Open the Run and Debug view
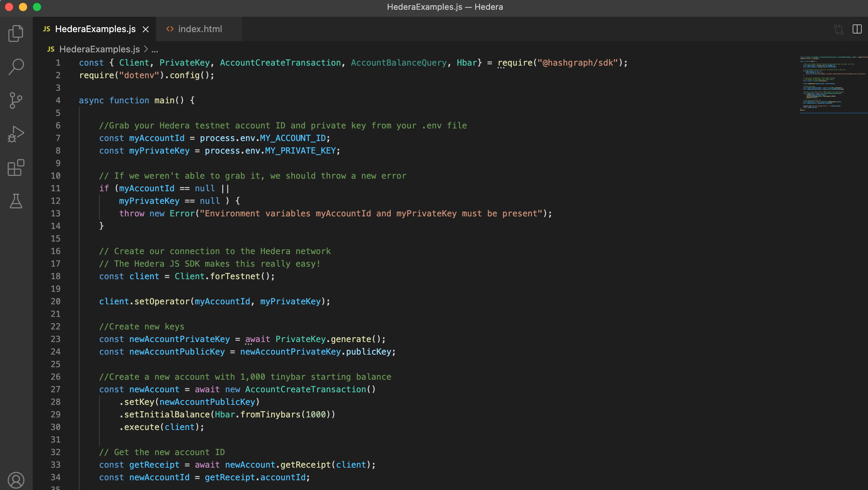Image resolution: width=868 pixels, height=490 pixels. (x=16, y=134)
